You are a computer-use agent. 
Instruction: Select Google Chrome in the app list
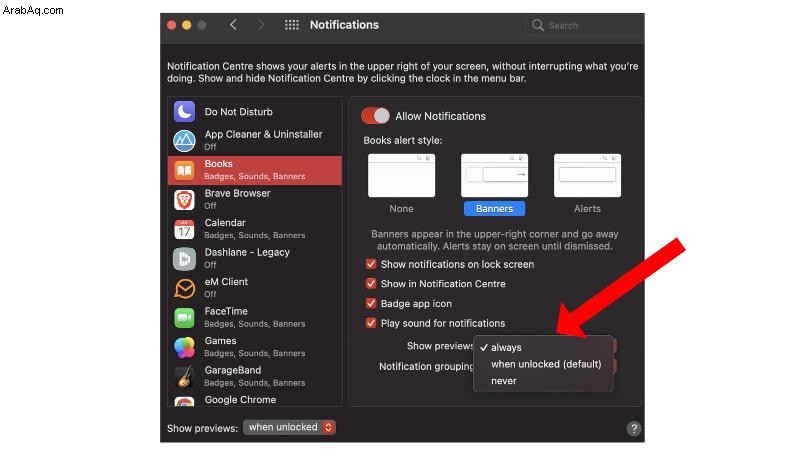coord(255,400)
